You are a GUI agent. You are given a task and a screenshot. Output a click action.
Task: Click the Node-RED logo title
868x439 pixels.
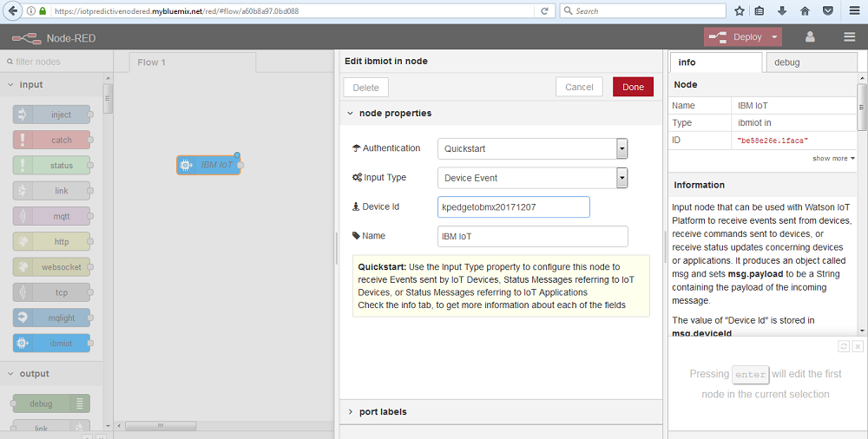pos(54,38)
